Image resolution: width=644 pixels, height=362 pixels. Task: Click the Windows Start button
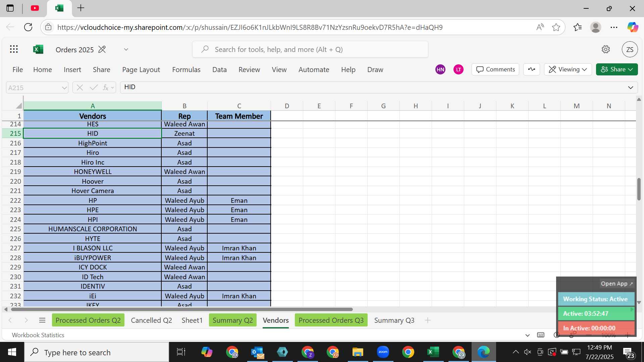click(x=12, y=352)
